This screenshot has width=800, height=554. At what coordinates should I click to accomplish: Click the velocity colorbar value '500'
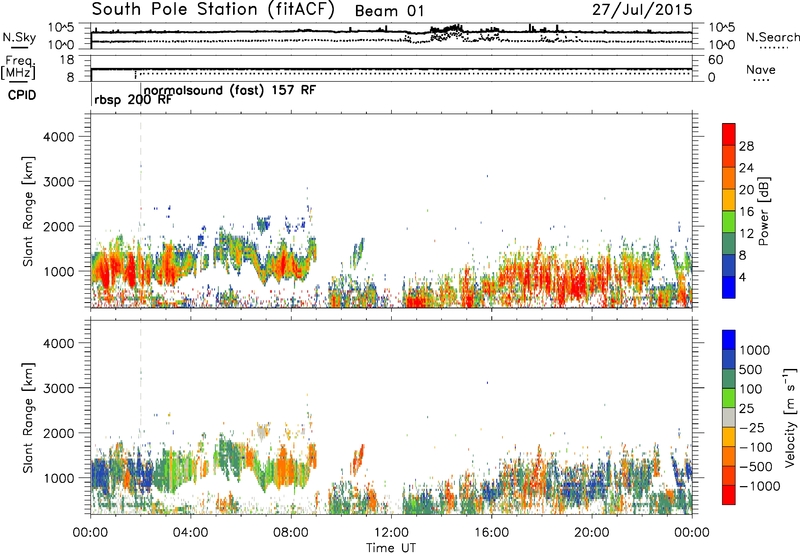749,370
